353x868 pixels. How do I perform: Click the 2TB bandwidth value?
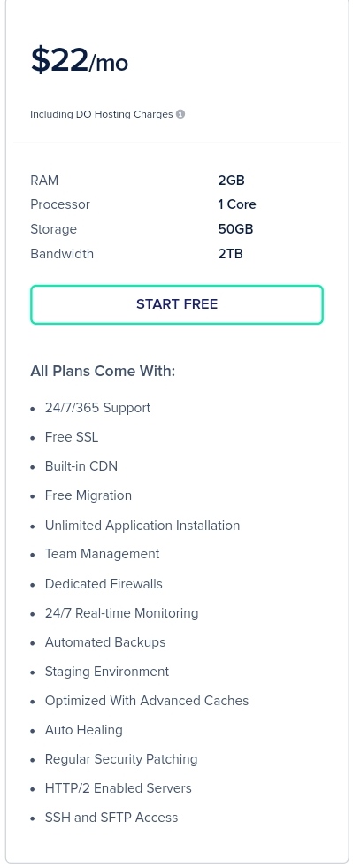[230, 254]
